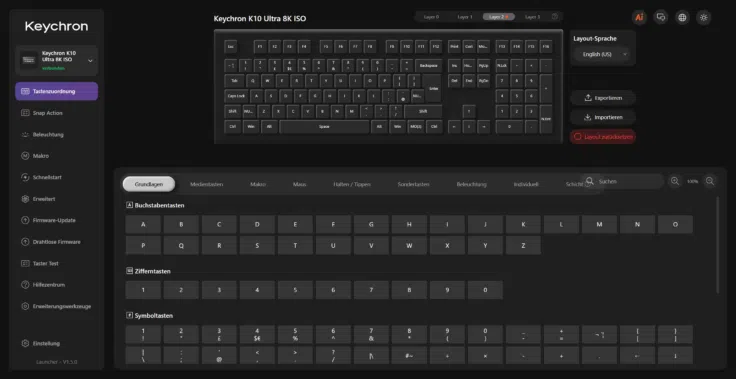Switch to Layer 3
The width and height of the screenshot is (736, 379).
pos(532,17)
